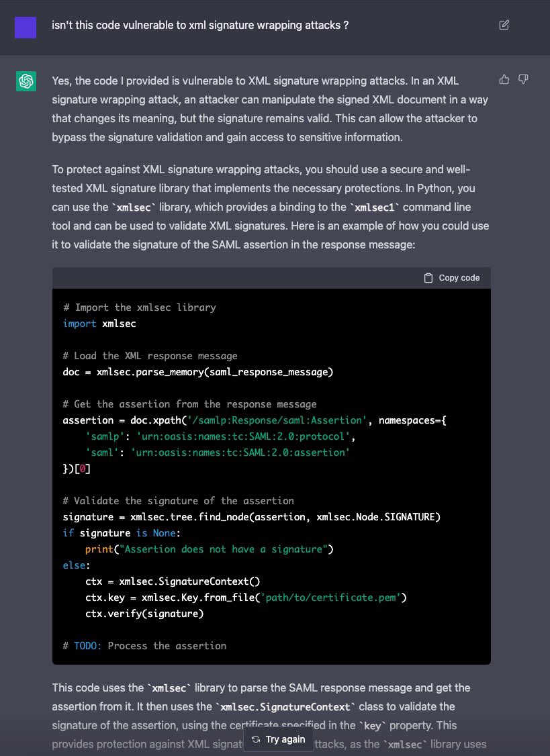Click the inline `xmlsec1` code term

click(375, 207)
